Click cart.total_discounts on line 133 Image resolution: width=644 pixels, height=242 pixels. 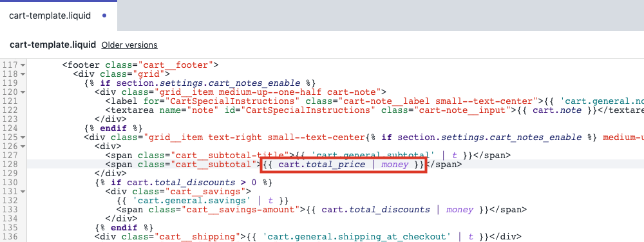376,210
